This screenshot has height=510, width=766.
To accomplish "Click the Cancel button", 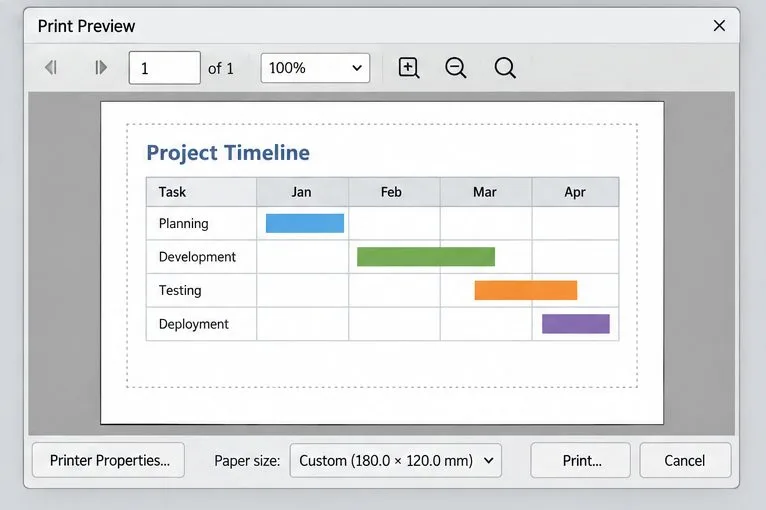I will (x=685, y=460).
